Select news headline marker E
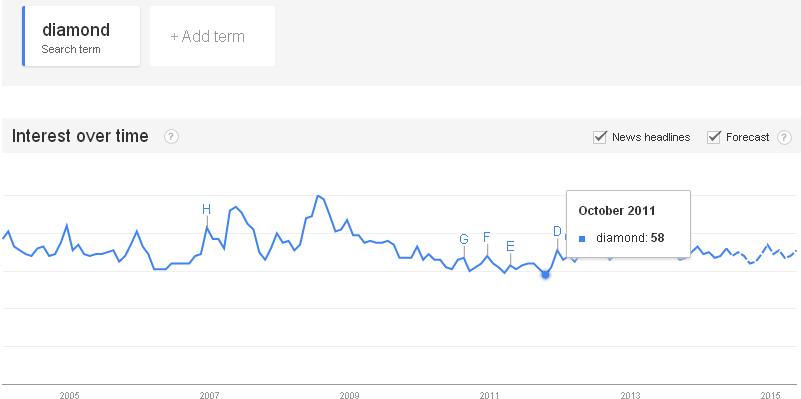Image resolution: width=801 pixels, height=399 pixels. tap(510, 246)
